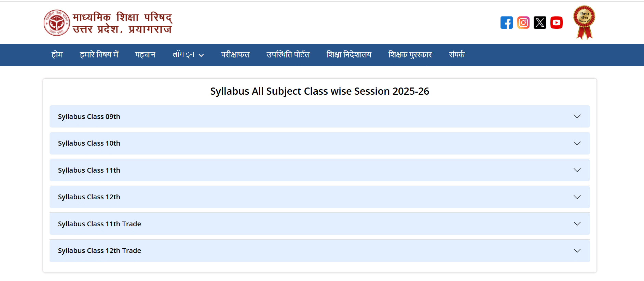Go to होम in navigation bar

pyautogui.click(x=57, y=55)
